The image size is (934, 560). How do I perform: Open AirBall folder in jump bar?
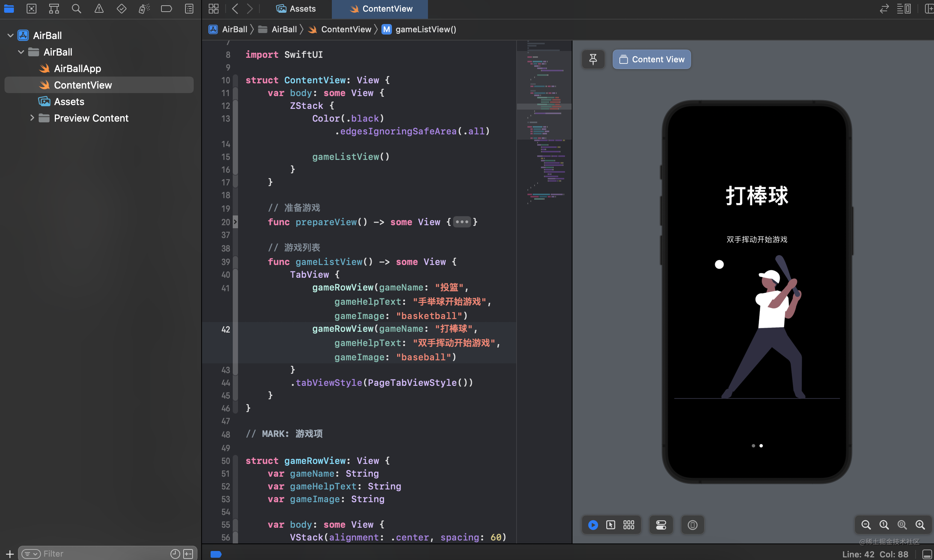pos(278,29)
